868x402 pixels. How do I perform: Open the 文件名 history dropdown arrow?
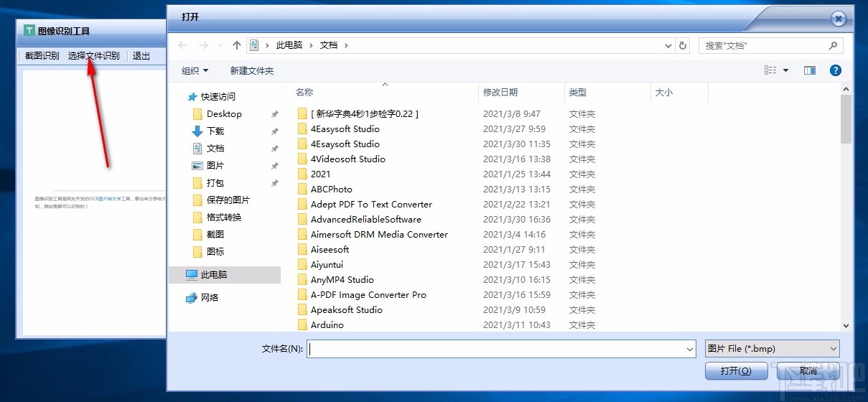click(690, 349)
